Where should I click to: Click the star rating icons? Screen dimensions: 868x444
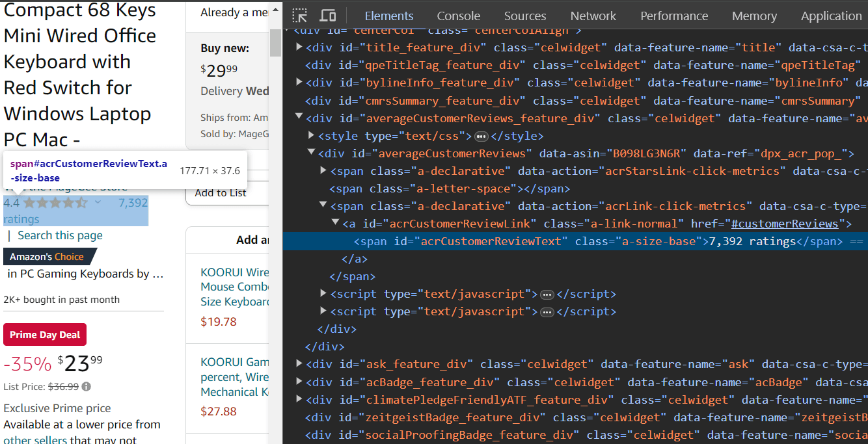pyautogui.click(x=55, y=203)
